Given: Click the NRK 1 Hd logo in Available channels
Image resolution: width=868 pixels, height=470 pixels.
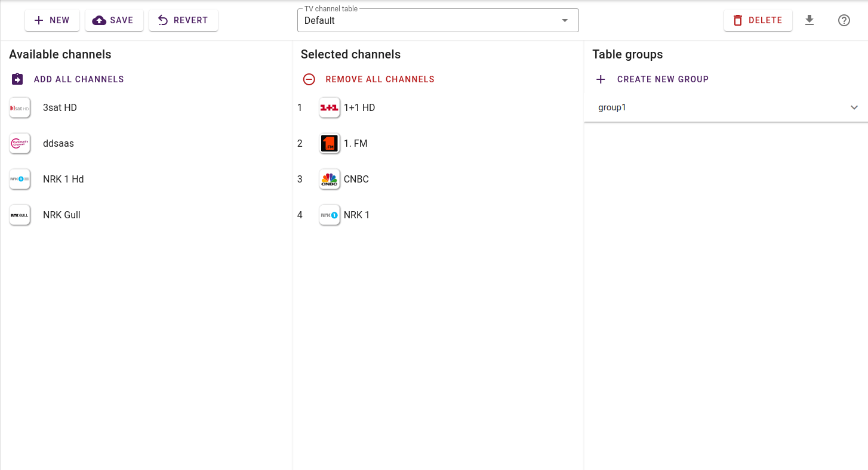Looking at the screenshot, I should [20, 180].
